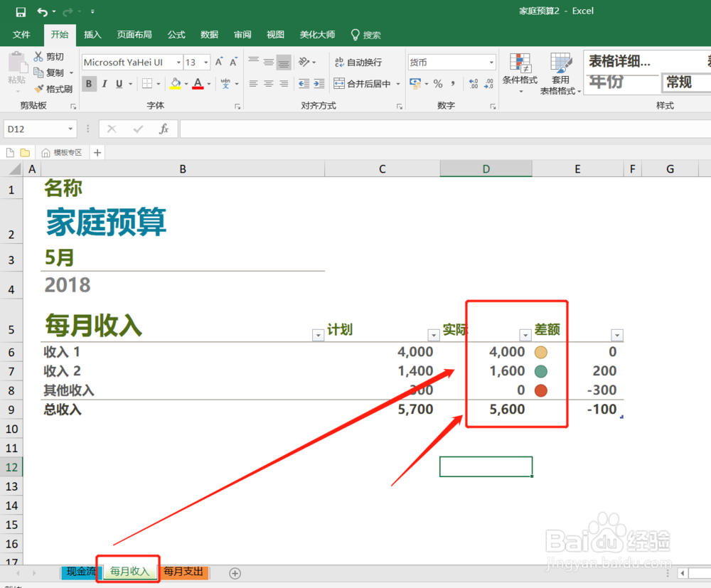Open the font size dropdown
The width and height of the screenshot is (711, 588).
206,62
